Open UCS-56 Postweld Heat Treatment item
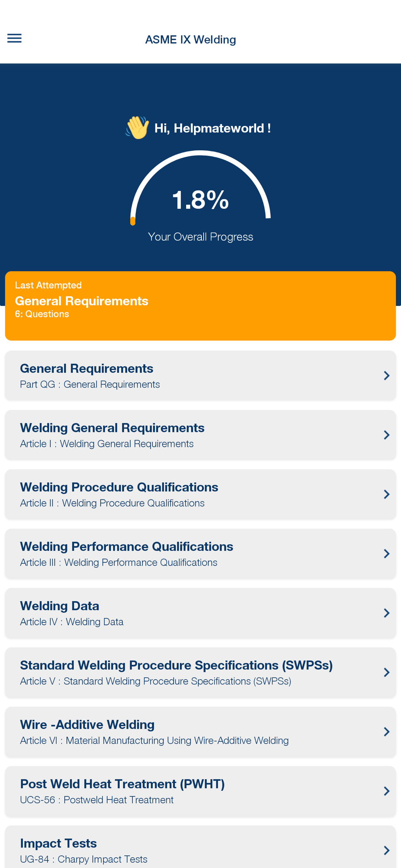 tap(200, 791)
